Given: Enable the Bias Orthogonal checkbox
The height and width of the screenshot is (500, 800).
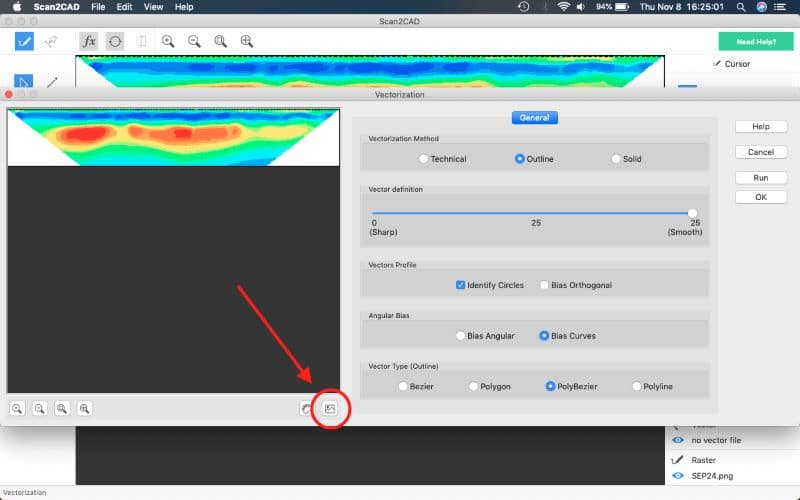Looking at the screenshot, I should [x=544, y=285].
